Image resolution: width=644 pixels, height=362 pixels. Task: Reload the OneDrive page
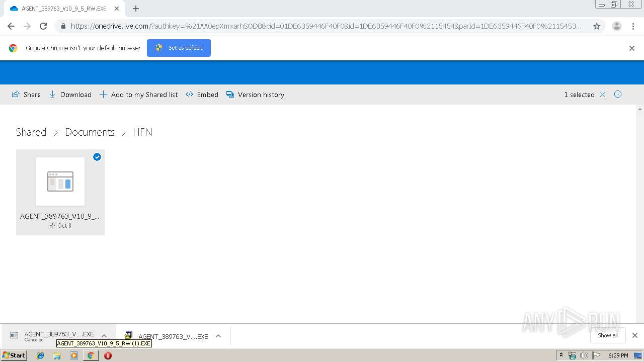tap(43, 26)
